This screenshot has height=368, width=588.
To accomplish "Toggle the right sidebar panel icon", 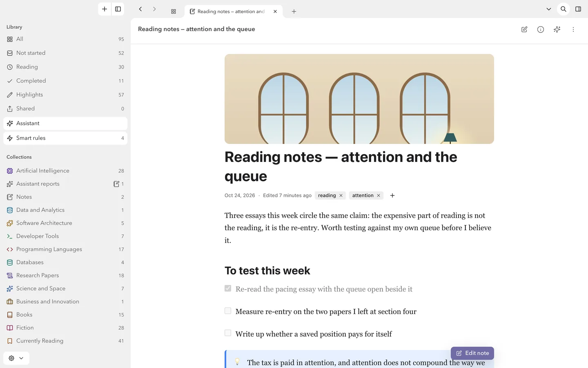I will (x=578, y=9).
